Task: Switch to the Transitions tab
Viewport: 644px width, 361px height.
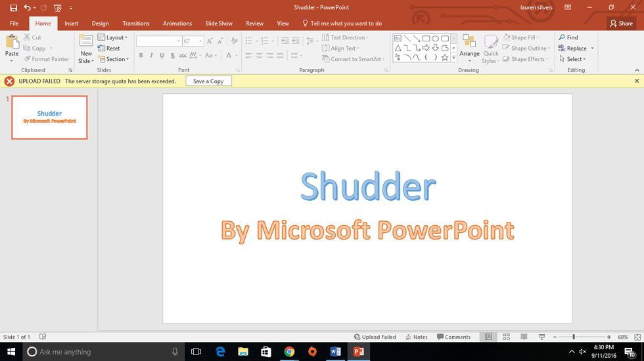Action: point(136,23)
